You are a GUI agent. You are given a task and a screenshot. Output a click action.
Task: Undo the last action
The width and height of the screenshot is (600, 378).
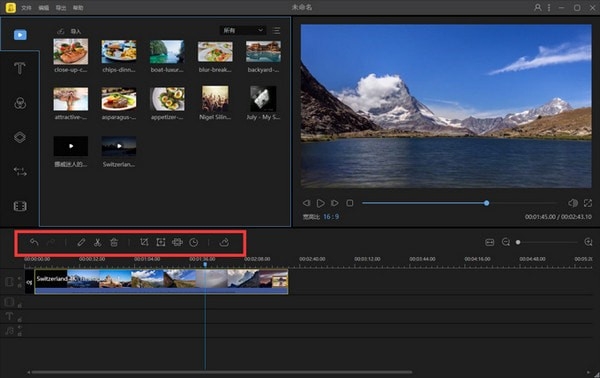click(x=34, y=242)
